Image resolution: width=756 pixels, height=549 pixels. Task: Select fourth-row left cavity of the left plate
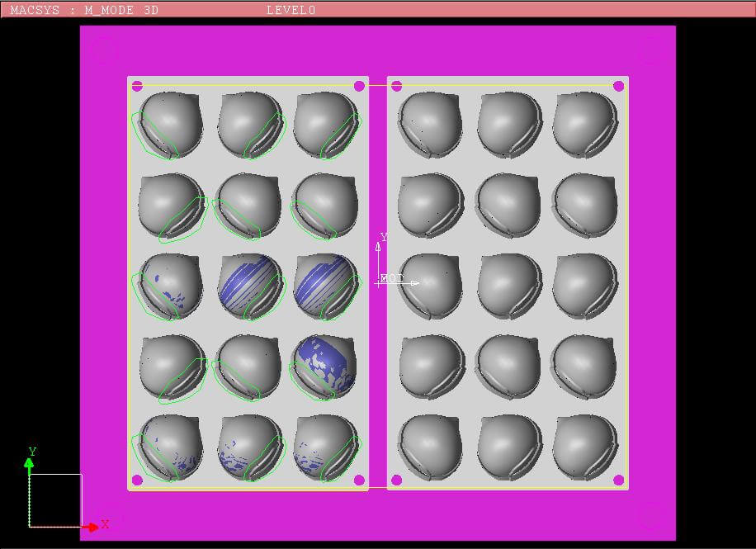point(172,367)
